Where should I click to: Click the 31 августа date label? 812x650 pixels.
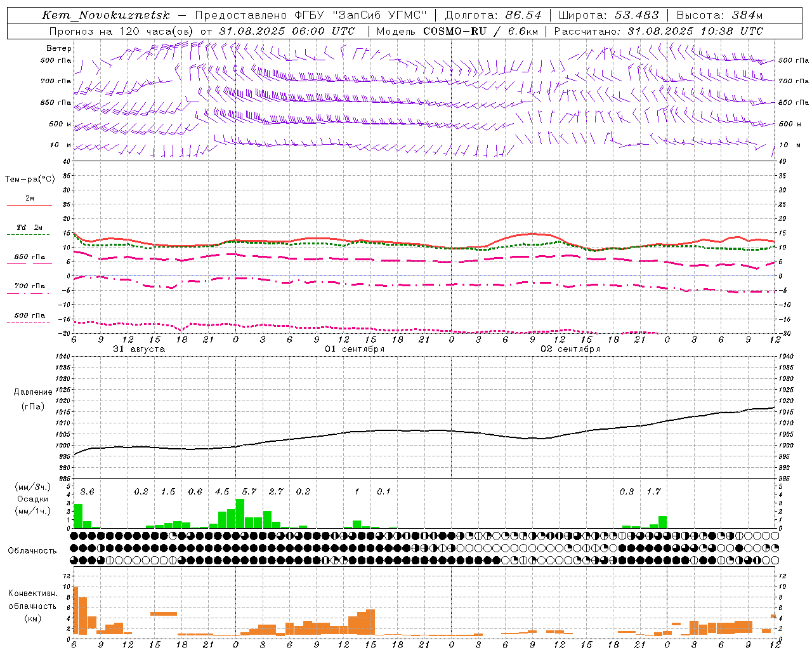tap(139, 349)
